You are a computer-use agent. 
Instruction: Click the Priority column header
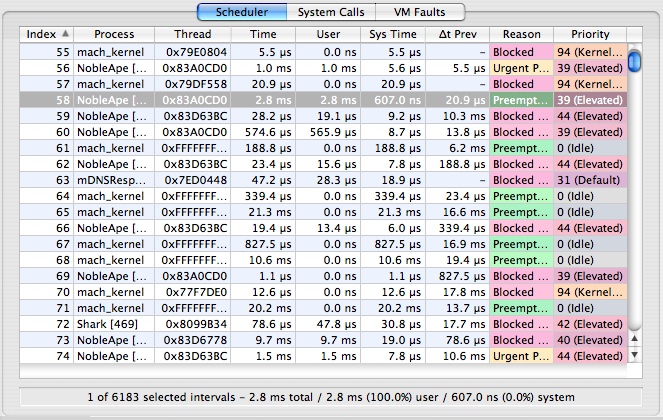point(590,34)
